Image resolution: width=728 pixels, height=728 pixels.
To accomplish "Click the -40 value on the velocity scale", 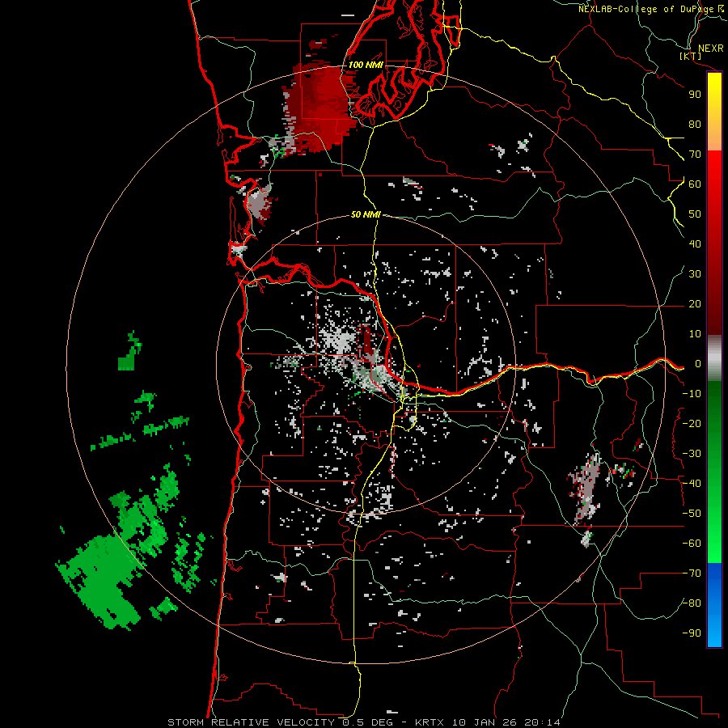I will click(x=692, y=484).
